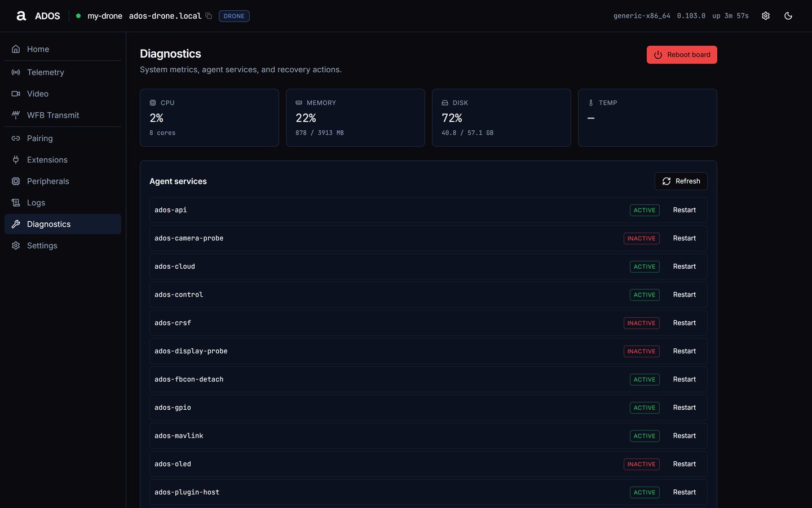Screen dimensions: 812x508
Task: Restart the ados-display-probe service
Action: tap(685, 351)
